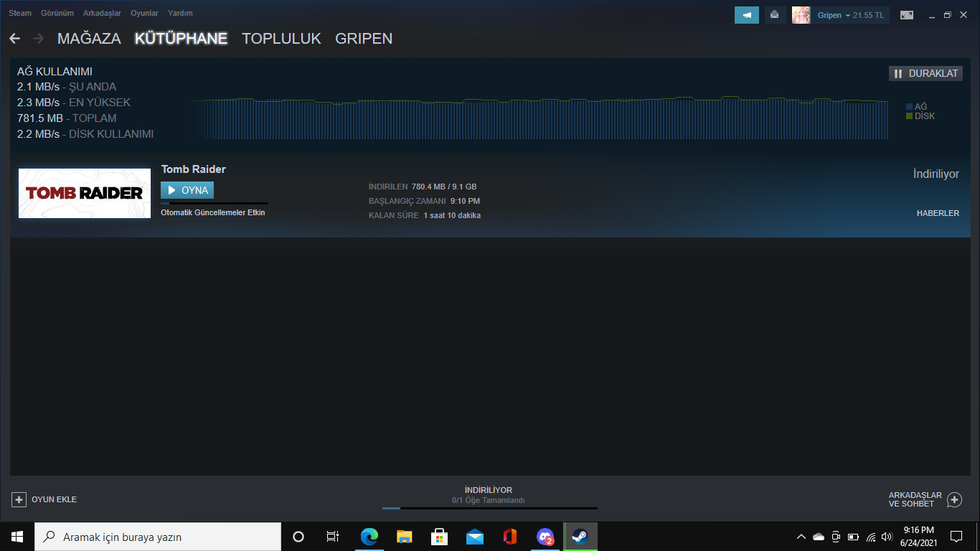
Task: Click the "1 saat 10 dakika" remaining time
Action: coord(452,215)
